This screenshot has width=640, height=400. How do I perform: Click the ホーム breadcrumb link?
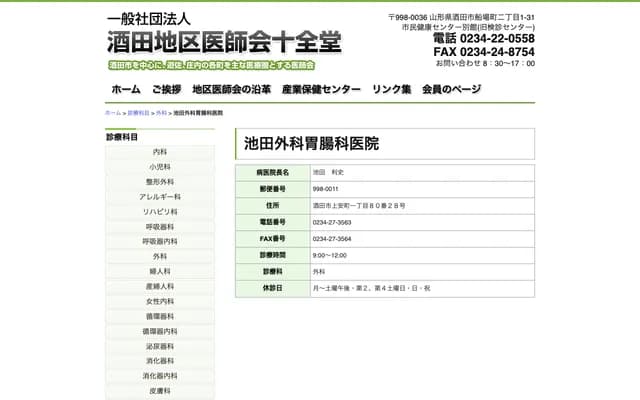(x=113, y=113)
